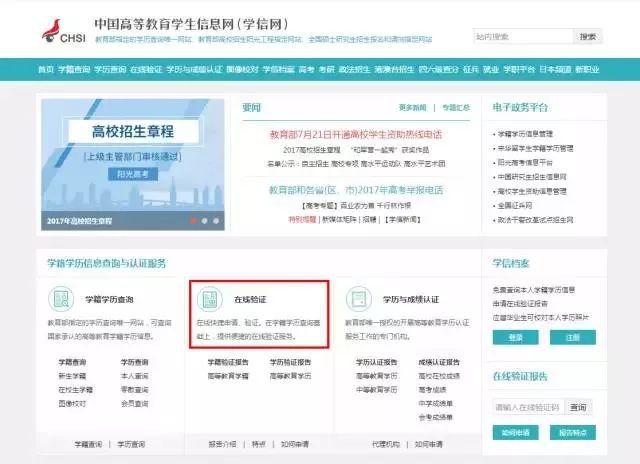Click the 学历与成绩认证 service icon
This screenshot has height=464, width=640.
pyautogui.click(x=359, y=299)
